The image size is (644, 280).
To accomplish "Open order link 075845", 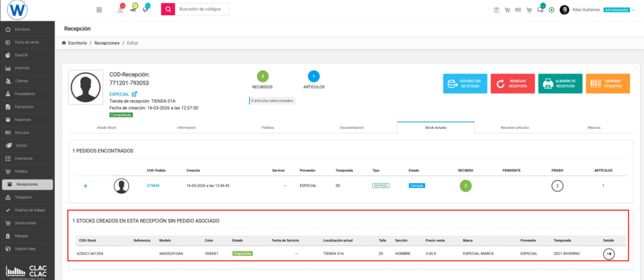I will coord(153,186).
